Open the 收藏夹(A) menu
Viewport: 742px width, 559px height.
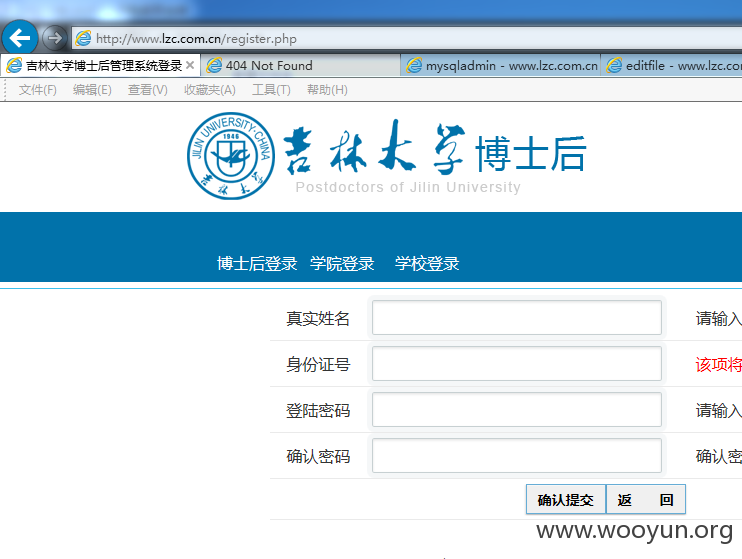click(x=210, y=89)
